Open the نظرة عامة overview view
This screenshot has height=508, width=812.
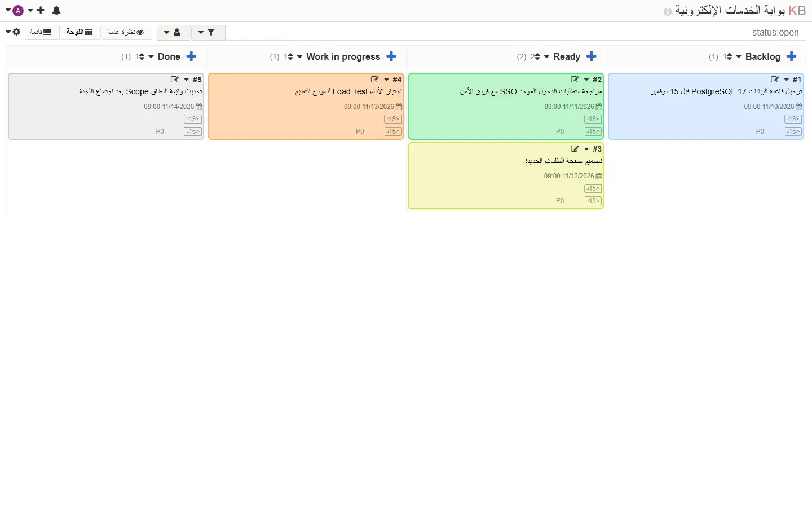click(x=126, y=32)
